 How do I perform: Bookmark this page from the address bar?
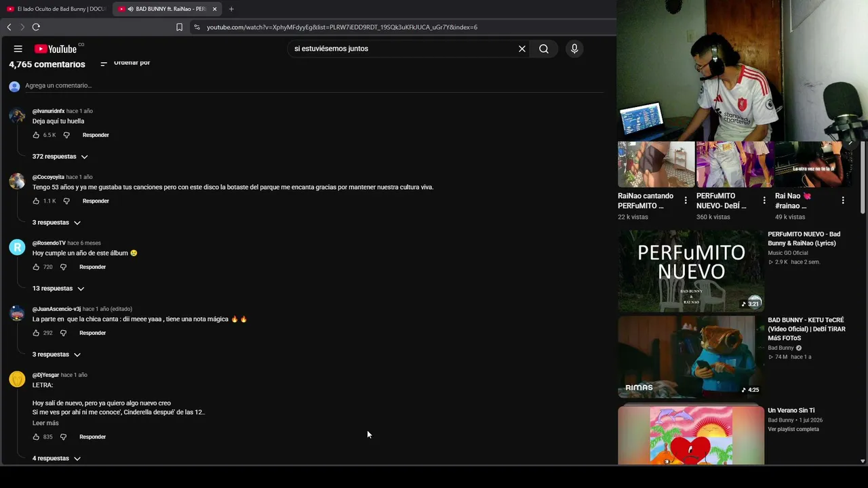click(179, 27)
